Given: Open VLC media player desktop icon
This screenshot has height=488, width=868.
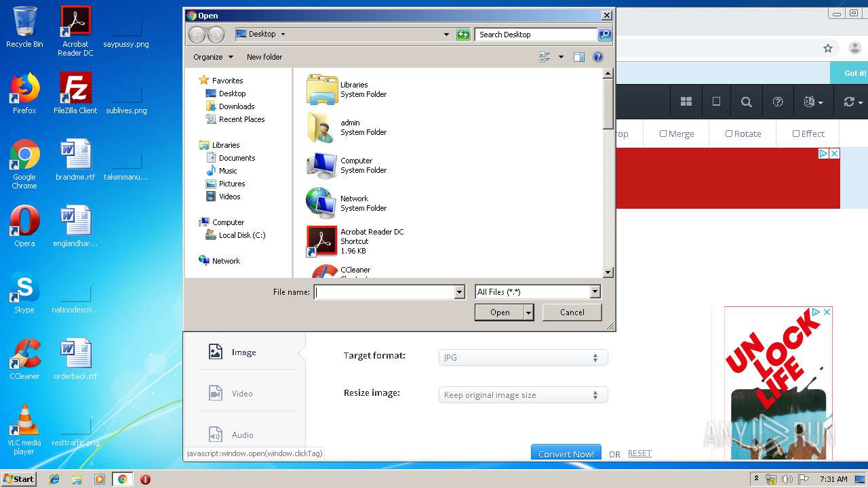Looking at the screenshot, I should pos(24,430).
